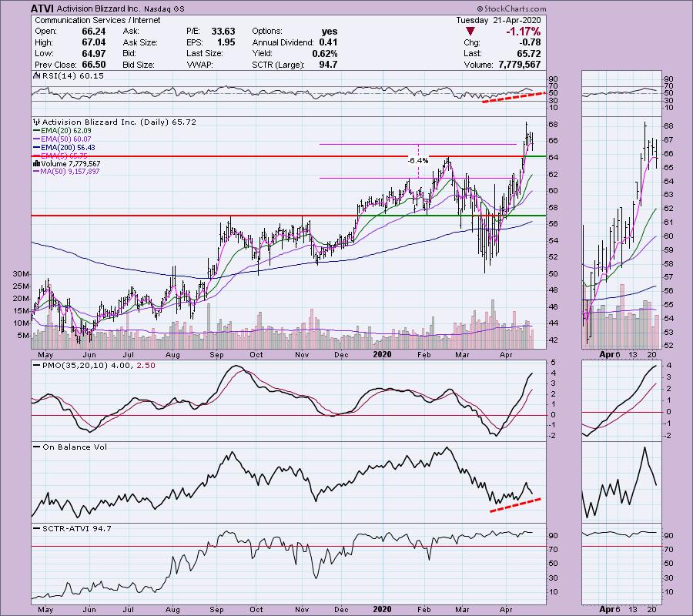Click the VWAP label
The width and height of the screenshot is (693, 616).
tap(199, 65)
